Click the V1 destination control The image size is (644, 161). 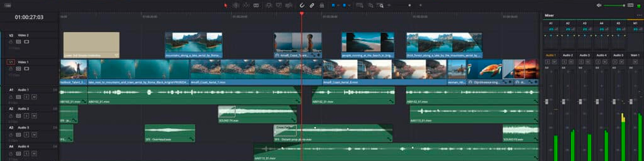pyautogui.click(x=11, y=62)
